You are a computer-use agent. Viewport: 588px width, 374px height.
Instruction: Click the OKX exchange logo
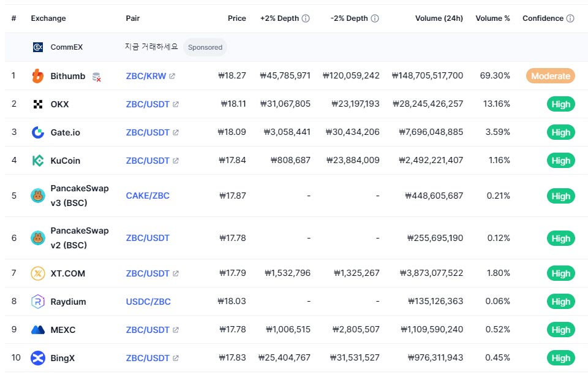pyautogui.click(x=38, y=104)
